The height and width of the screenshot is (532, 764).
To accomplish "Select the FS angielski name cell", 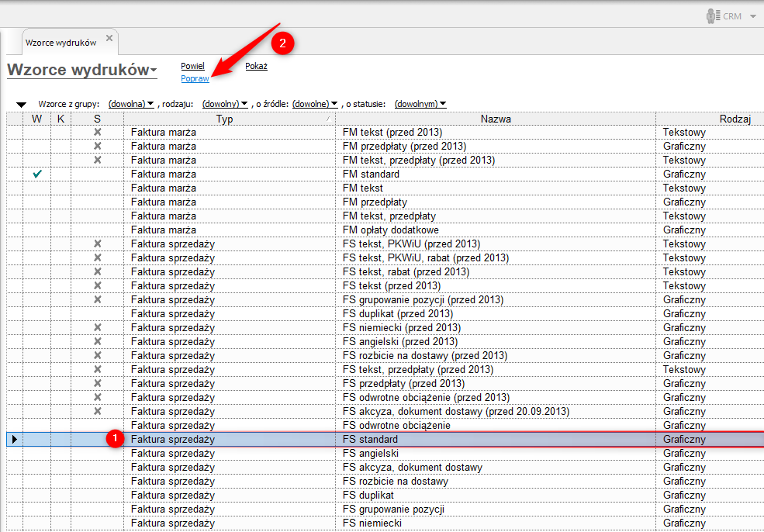I will (496, 453).
